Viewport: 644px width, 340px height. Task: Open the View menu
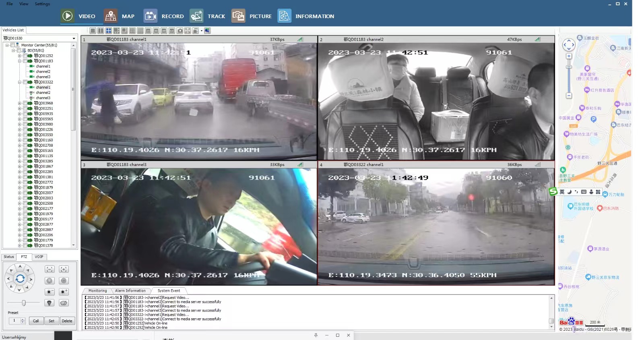point(24,4)
